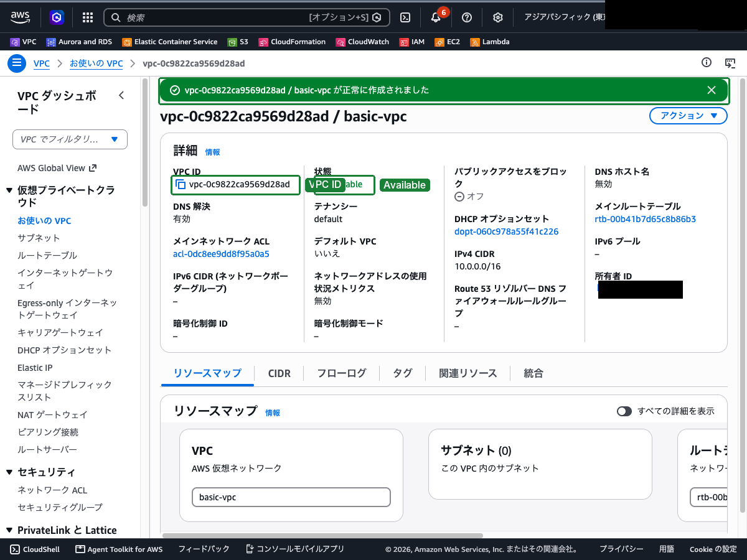Click the 10.0.0.0/16 IPv4 CIDR value

tap(477, 266)
